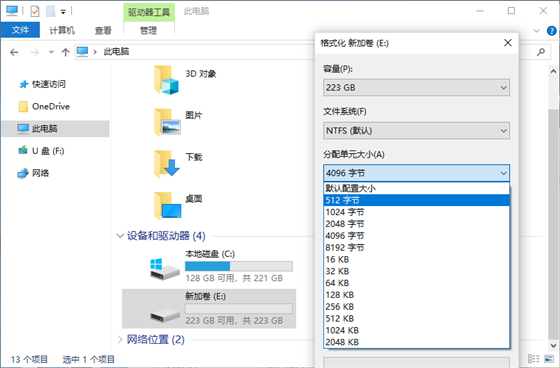Open help with the blue question icon

[x=551, y=31]
